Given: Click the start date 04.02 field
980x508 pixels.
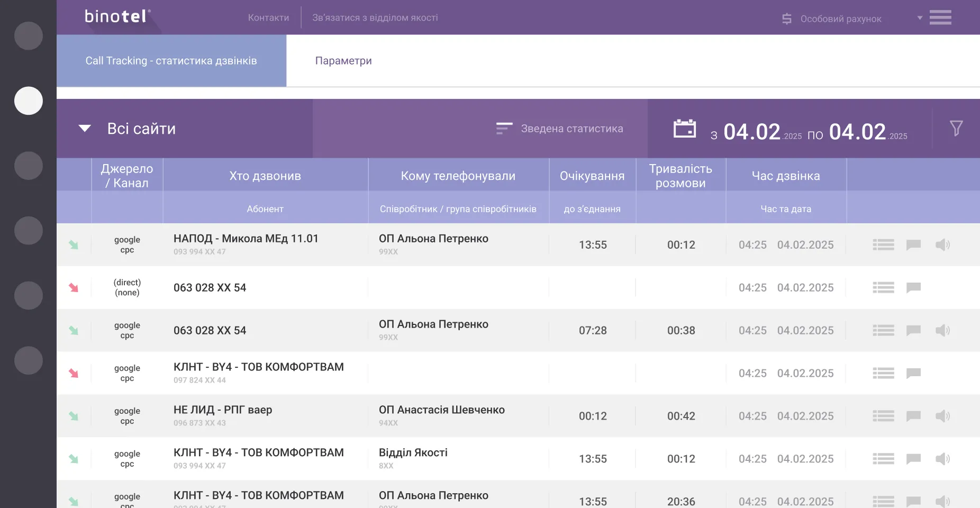Looking at the screenshot, I should point(751,132).
